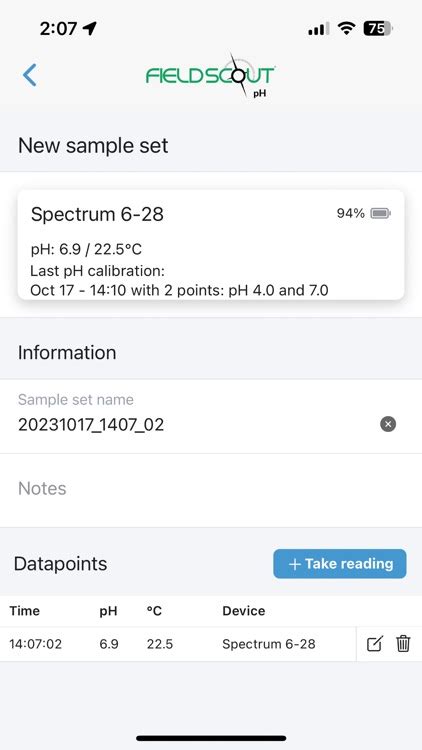Tap the 14:07:02 datapoint row
This screenshot has width=422, height=750.
[x=178, y=644]
